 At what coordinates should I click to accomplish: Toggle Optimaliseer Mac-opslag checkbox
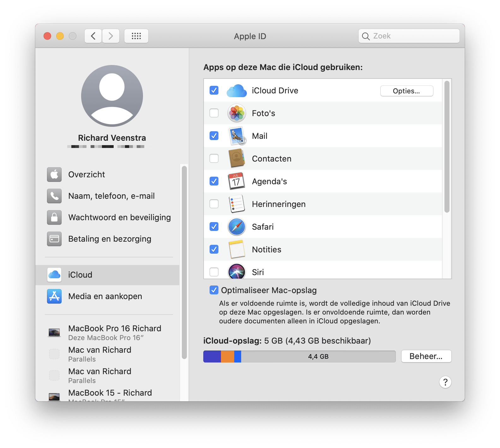214,290
